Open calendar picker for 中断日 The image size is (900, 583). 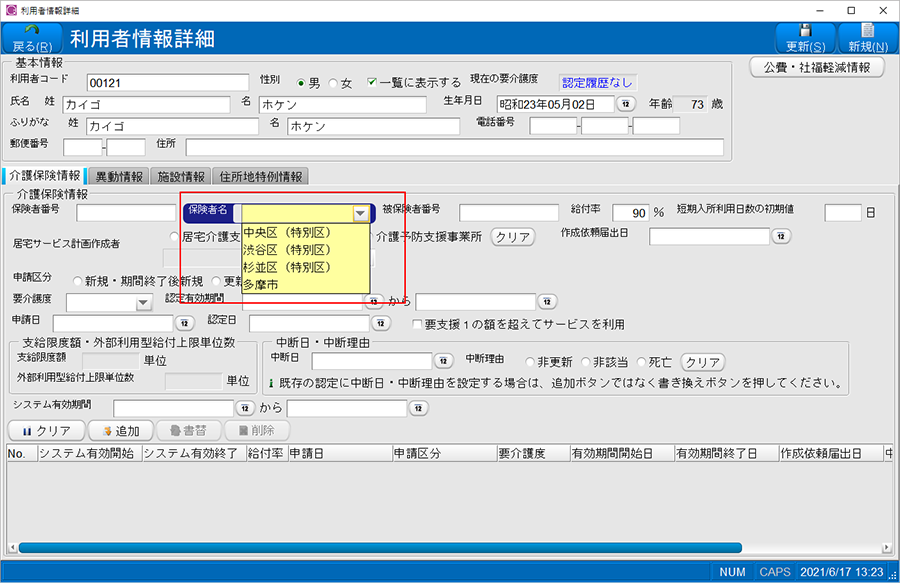[x=443, y=361]
